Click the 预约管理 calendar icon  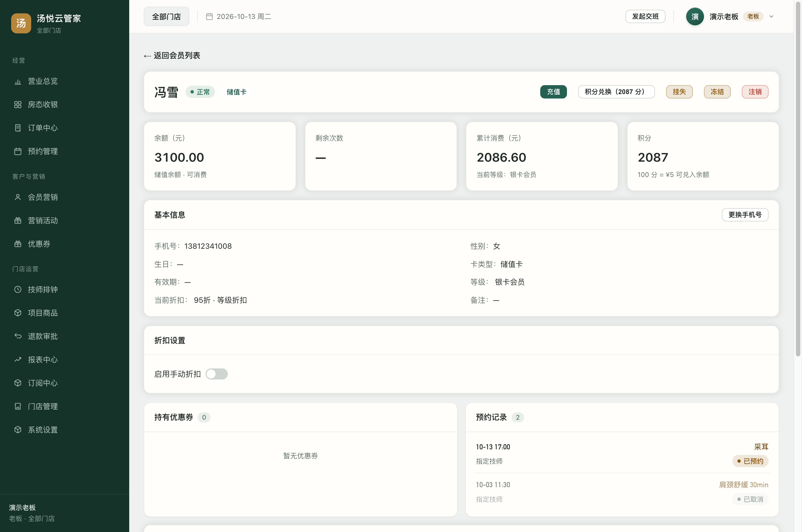pyautogui.click(x=18, y=151)
